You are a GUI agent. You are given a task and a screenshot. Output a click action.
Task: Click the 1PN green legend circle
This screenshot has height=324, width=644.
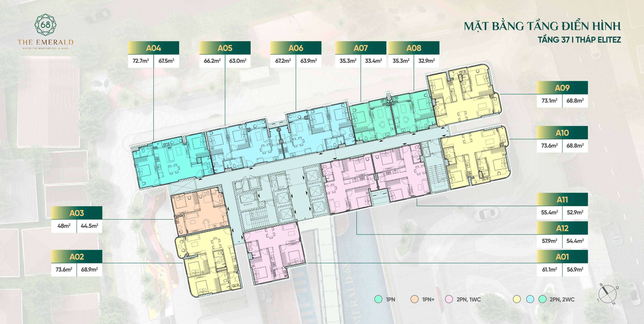379,299
